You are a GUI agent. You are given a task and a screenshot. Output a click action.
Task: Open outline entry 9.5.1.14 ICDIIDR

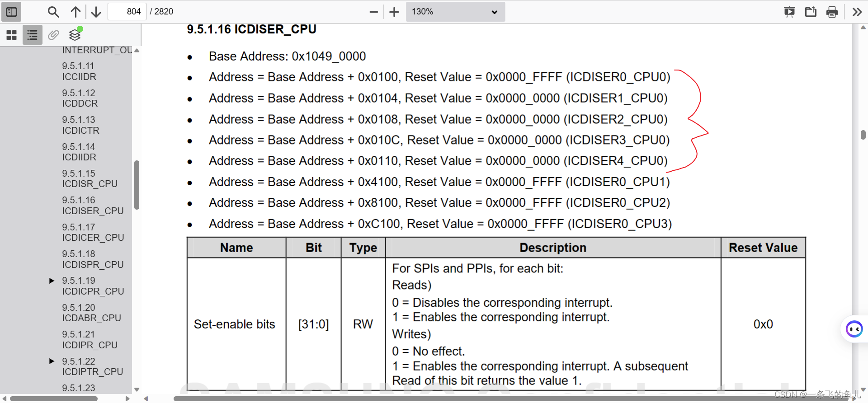pyautogui.click(x=79, y=152)
